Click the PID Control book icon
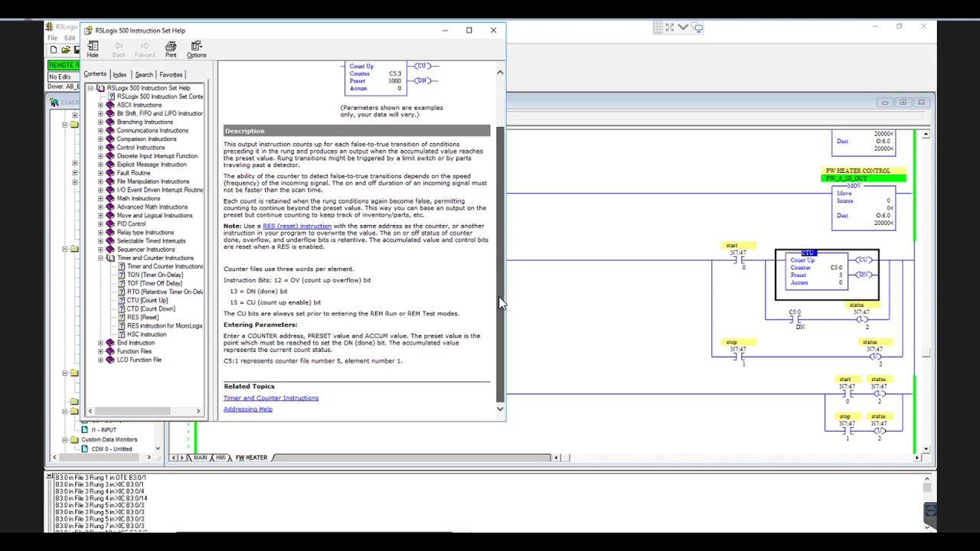980x551 pixels. tap(110, 223)
